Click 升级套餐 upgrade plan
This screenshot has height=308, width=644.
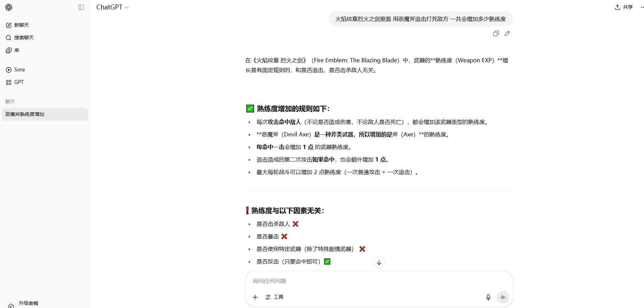click(x=29, y=303)
